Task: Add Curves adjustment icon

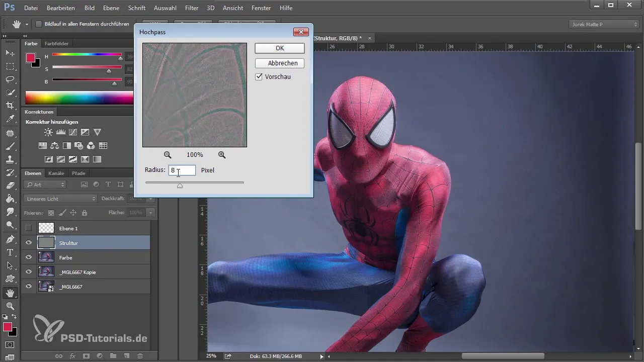Action: (x=73, y=132)
